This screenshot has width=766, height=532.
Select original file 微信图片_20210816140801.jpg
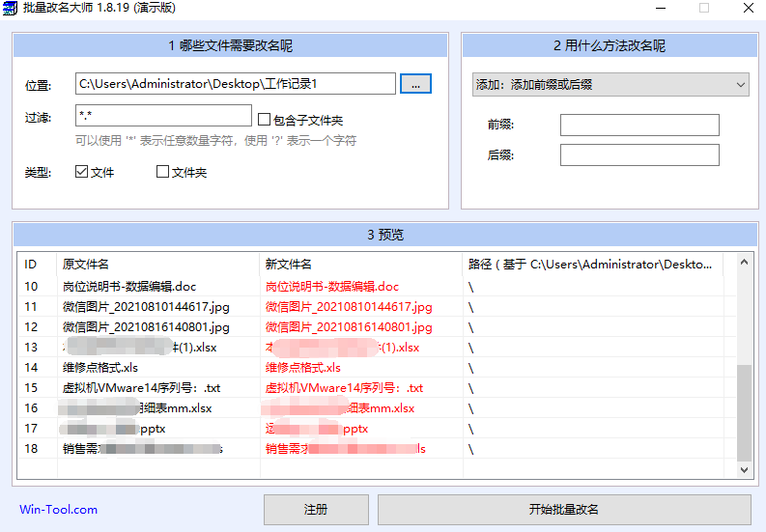[x=146, y=327]
